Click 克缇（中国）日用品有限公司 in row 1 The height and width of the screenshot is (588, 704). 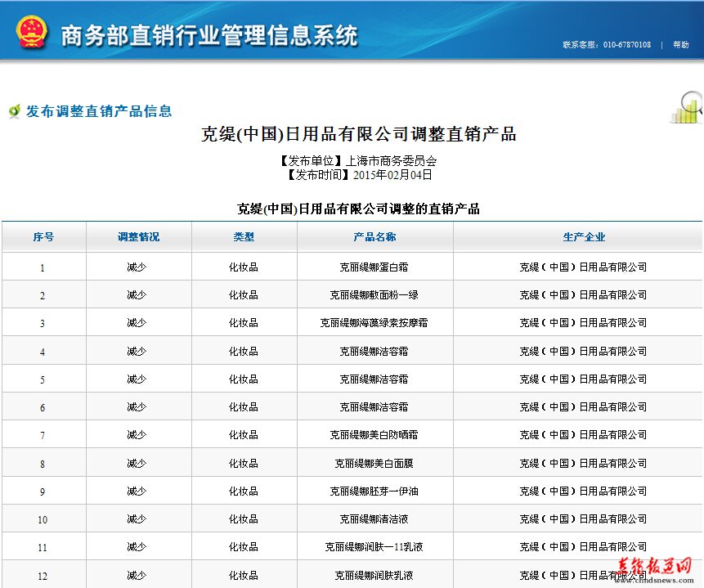(583, 267)
